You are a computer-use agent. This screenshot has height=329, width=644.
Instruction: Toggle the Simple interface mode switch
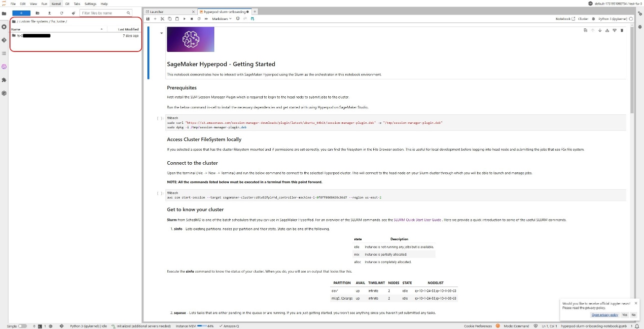(x=22, y=326)
